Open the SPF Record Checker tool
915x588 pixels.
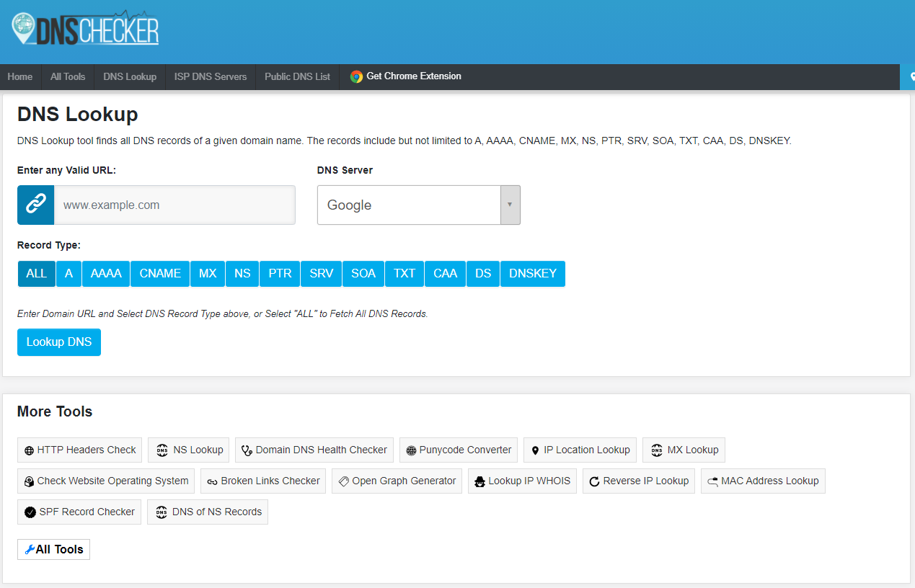[x=79, y=512]
